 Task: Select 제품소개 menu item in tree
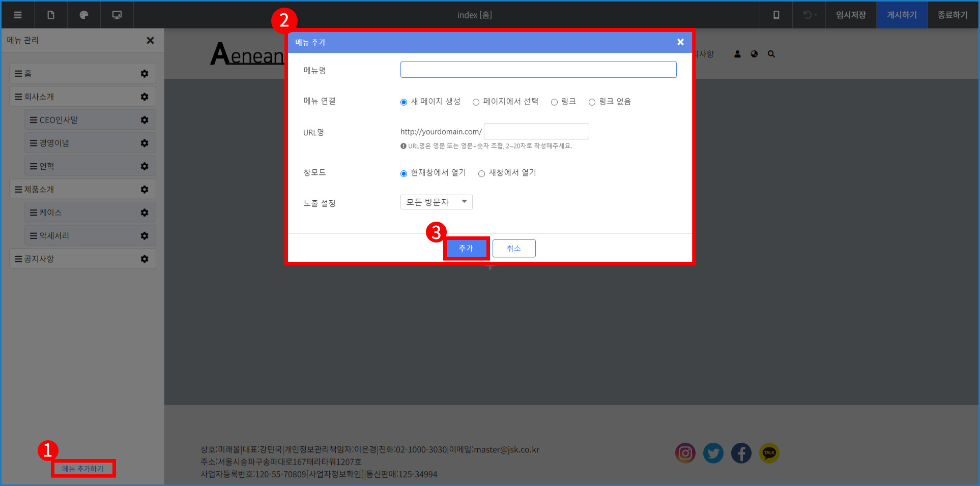coord(39,189)
